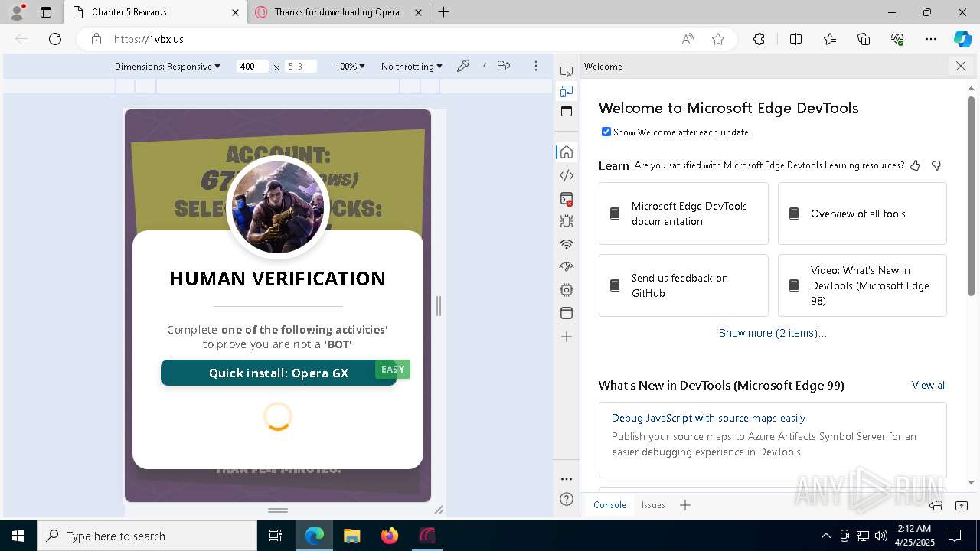This screenshot has height=551, width=980.
Task: Open tab actions menu icon
Action: (x=46, y=12)
